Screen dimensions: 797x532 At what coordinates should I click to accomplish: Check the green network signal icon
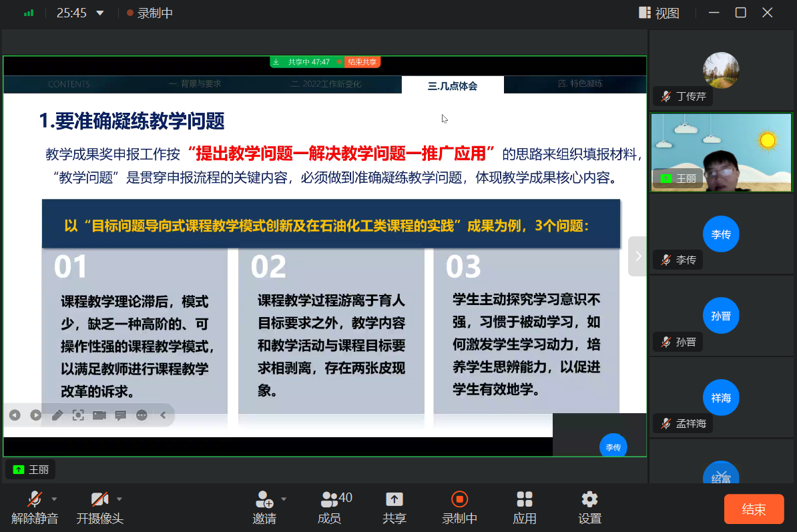point(29,13)
